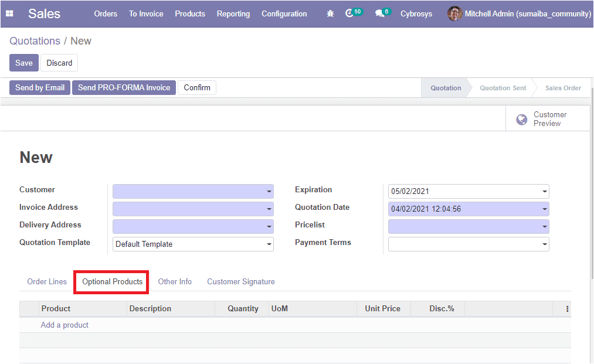Open activities clock icon with 50 badge
Screen dimensions: 594x364
click(x=350, y=13)
